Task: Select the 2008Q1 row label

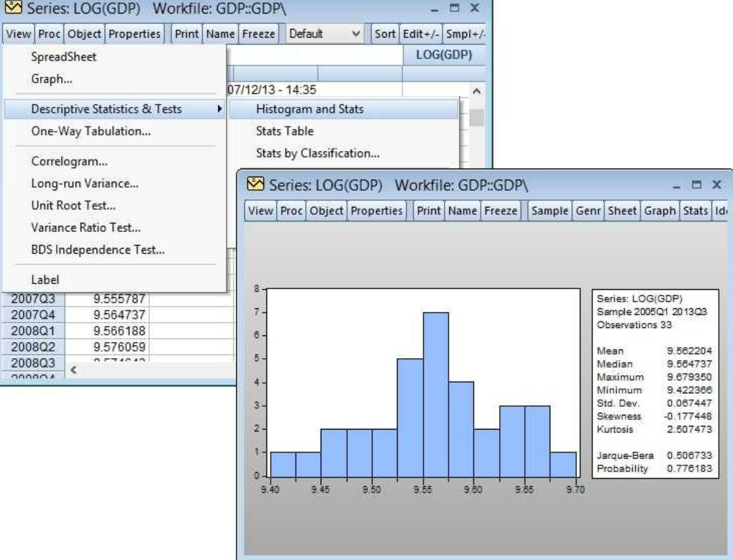Action: pos(33,332)
